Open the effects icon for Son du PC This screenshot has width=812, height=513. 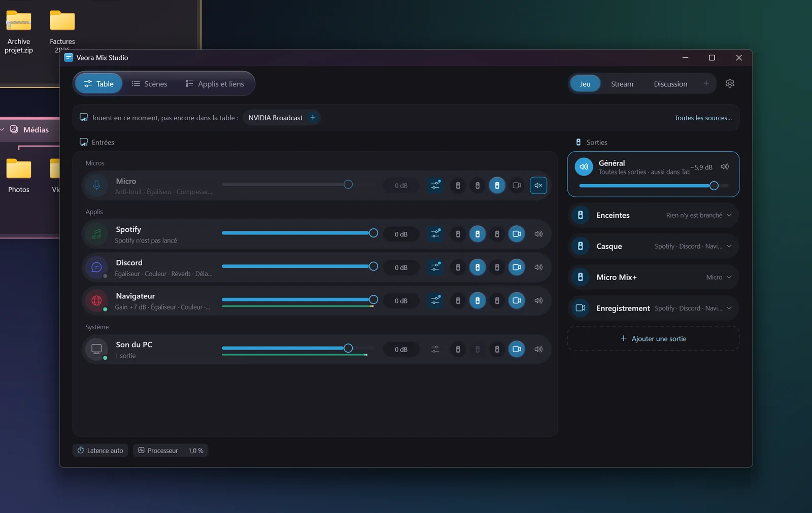pos(435,349)
